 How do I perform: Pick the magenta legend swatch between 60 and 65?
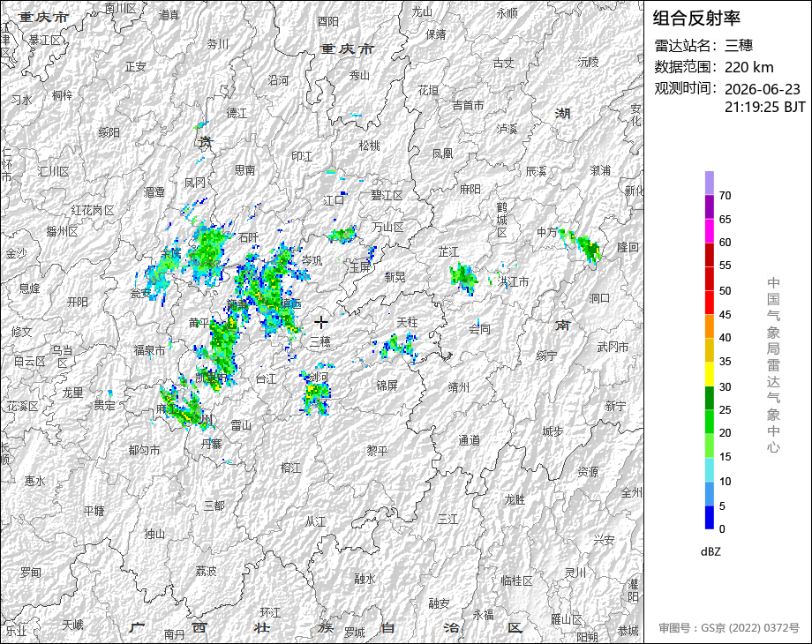pyautogui.click(x=710, y=230)
